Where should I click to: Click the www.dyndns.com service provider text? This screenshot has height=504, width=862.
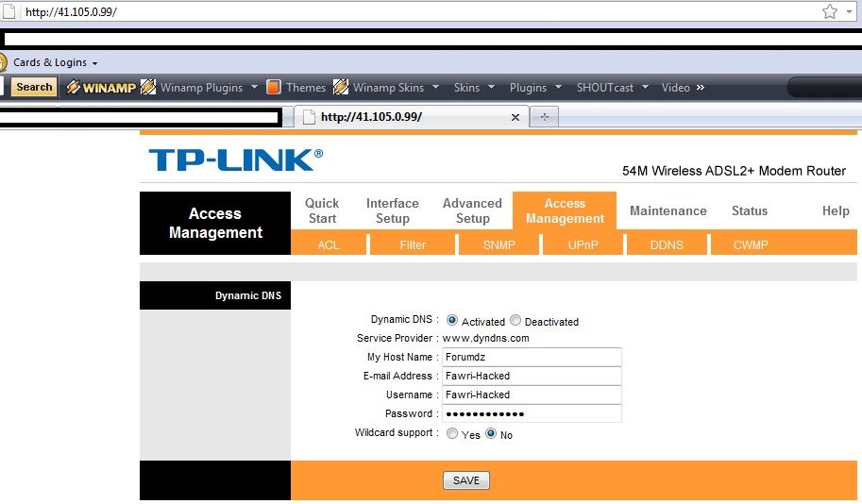tap(485, 338)
